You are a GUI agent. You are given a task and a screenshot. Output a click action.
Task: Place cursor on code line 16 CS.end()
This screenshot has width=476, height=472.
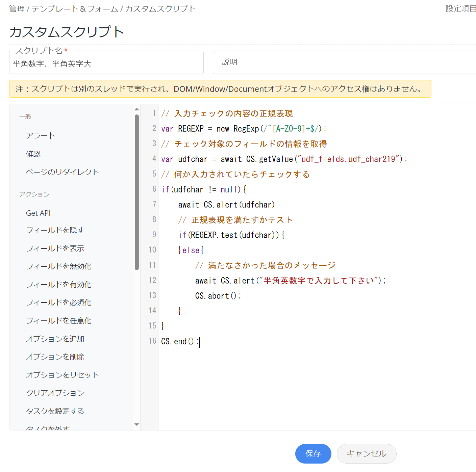click(x=180, y=341)
